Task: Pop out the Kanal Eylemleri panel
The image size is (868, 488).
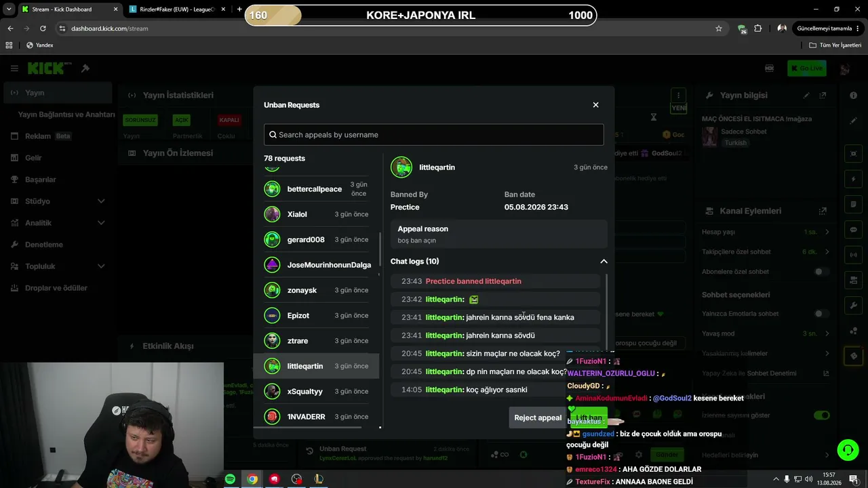Action: (823, 211)
